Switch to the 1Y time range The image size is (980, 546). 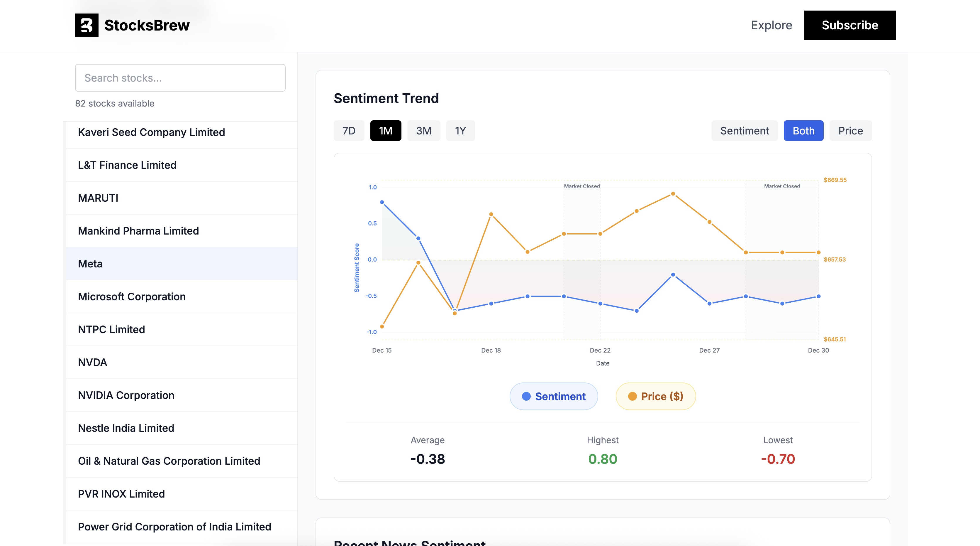coord(460,131)
